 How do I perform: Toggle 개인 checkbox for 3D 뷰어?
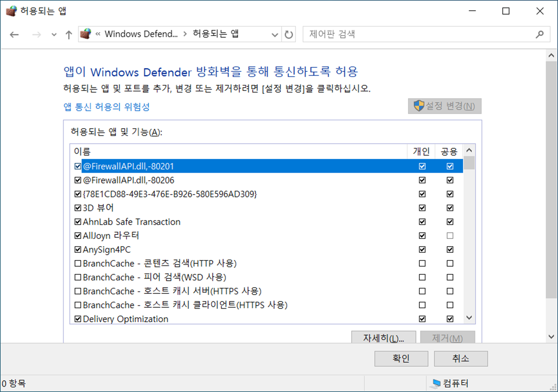point(422,208)
